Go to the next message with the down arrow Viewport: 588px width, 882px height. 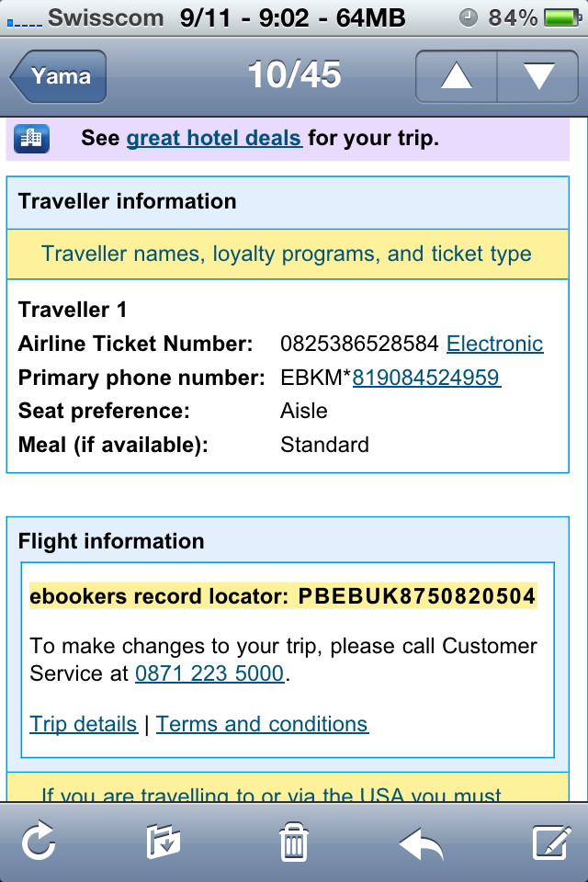tap(537, 76)
